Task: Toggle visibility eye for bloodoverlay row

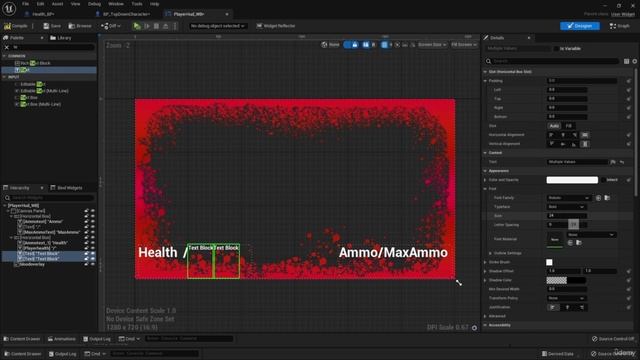Action: tap(93, 264)
